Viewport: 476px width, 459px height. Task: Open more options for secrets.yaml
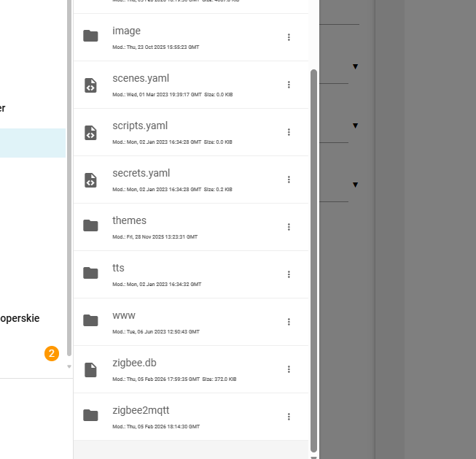289,180
